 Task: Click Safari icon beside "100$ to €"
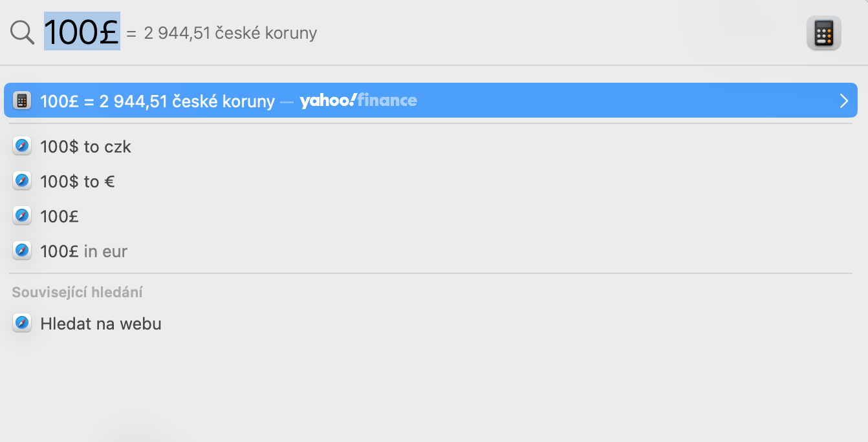coord(22,182)
